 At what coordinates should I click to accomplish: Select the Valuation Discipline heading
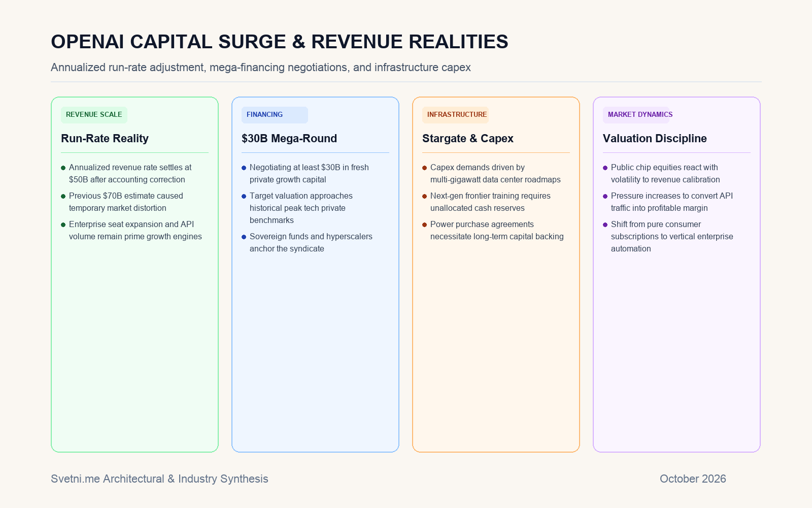click(655, 138)
